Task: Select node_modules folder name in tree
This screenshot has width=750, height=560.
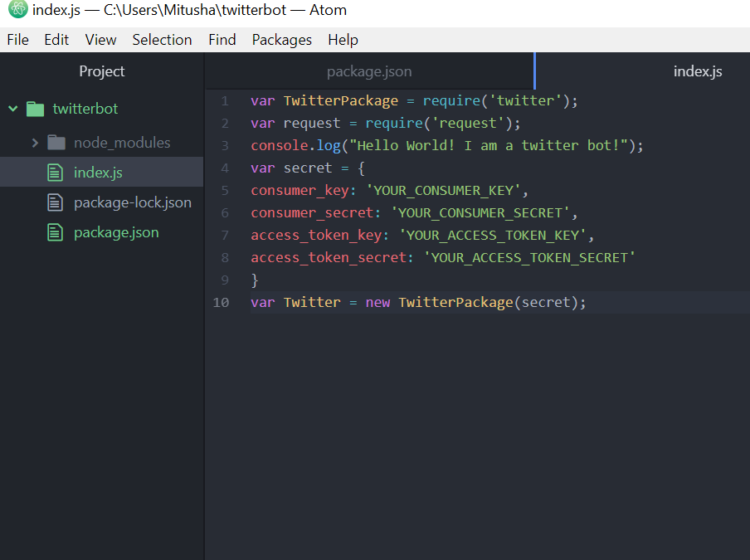Action: click(122, 143)
